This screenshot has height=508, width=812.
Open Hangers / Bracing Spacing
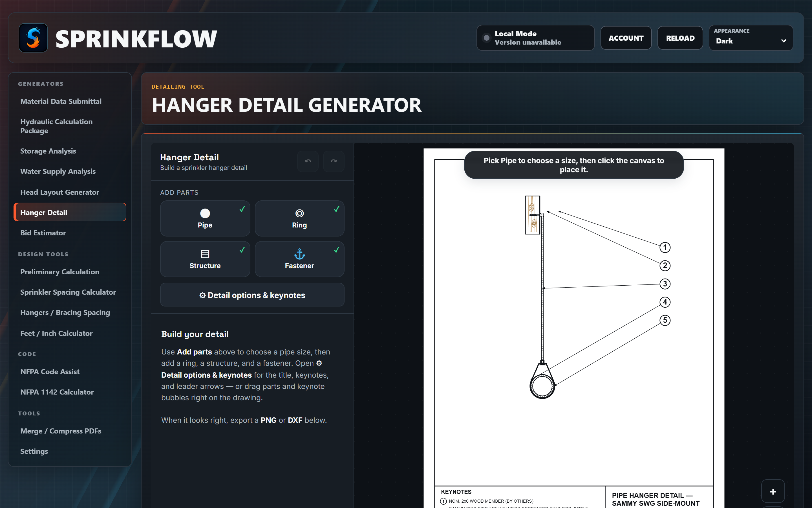[x=70, y=312]
